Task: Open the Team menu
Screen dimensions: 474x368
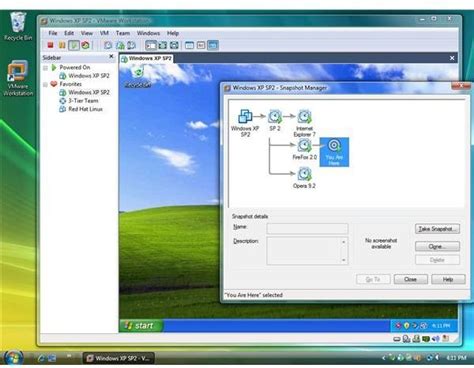Action: click(x=123, y=33)
